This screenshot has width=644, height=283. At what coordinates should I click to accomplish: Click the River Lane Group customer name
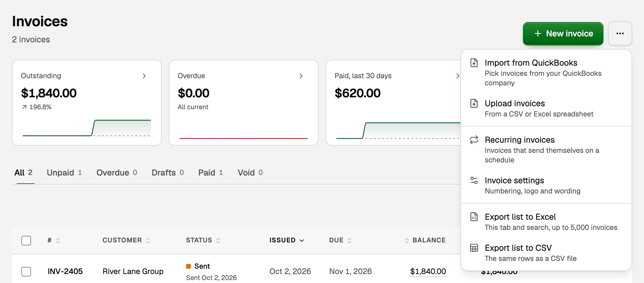(133, 271)
